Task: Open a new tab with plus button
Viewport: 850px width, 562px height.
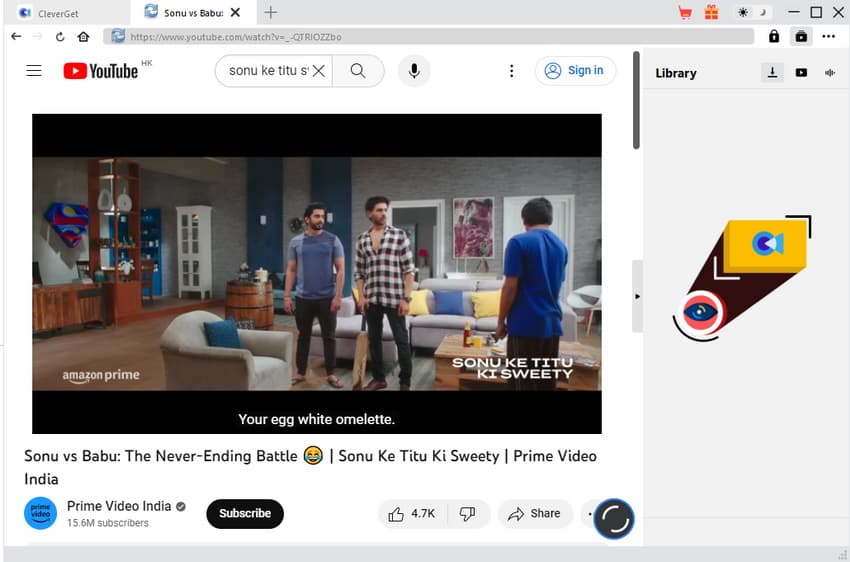Action: 270,12
